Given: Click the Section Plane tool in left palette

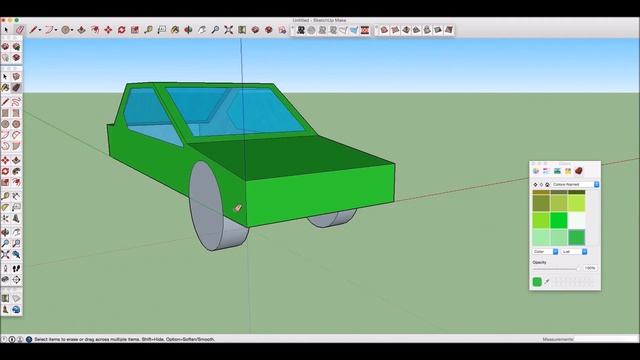Looking at the screenshot, I should coord(16,280).
